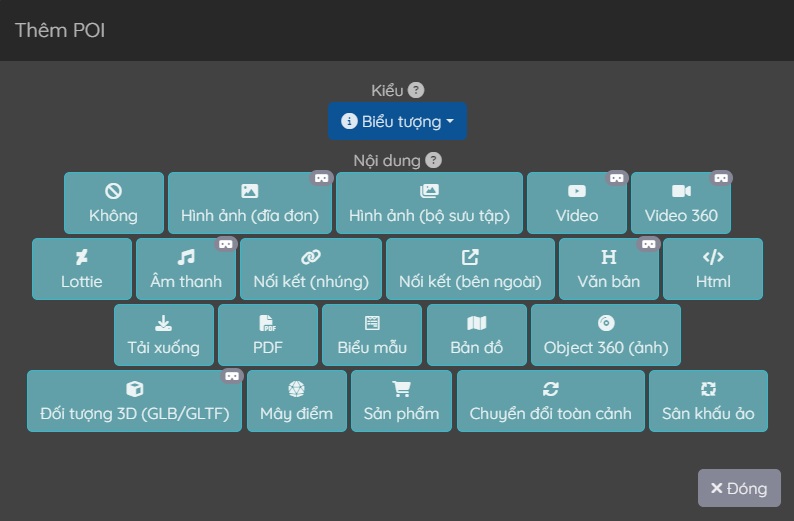Choose Hình ảnh (đĩa đơn) content type
This screenshot has width=794, height=521.
(x=249, y=203)
